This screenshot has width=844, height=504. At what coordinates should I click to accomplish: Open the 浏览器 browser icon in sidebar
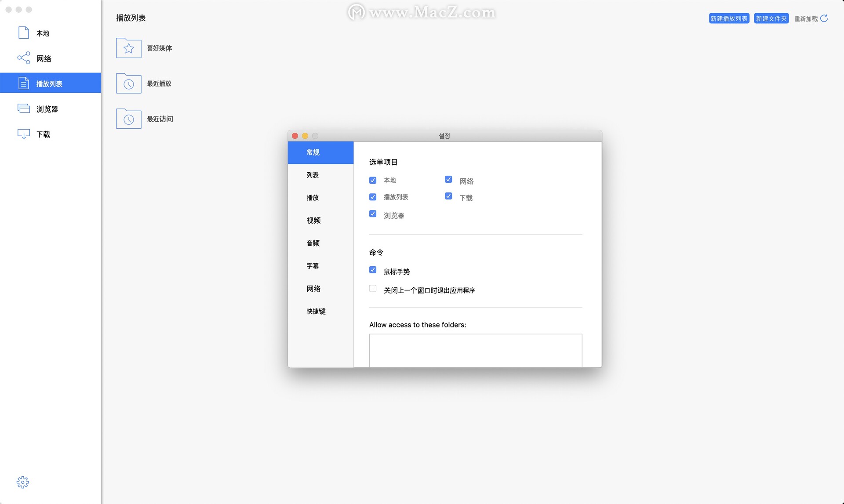pyautogui.click(x=24, y=109)
